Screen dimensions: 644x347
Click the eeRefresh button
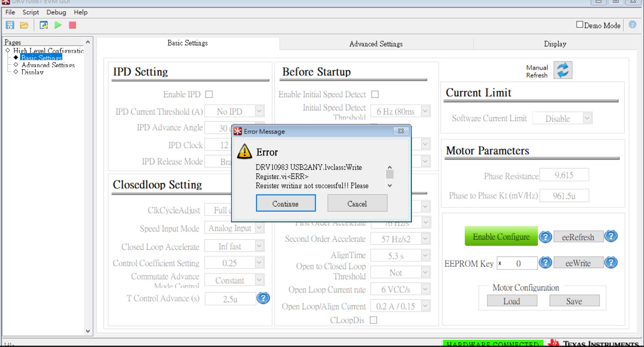click(x=578, y=237)
